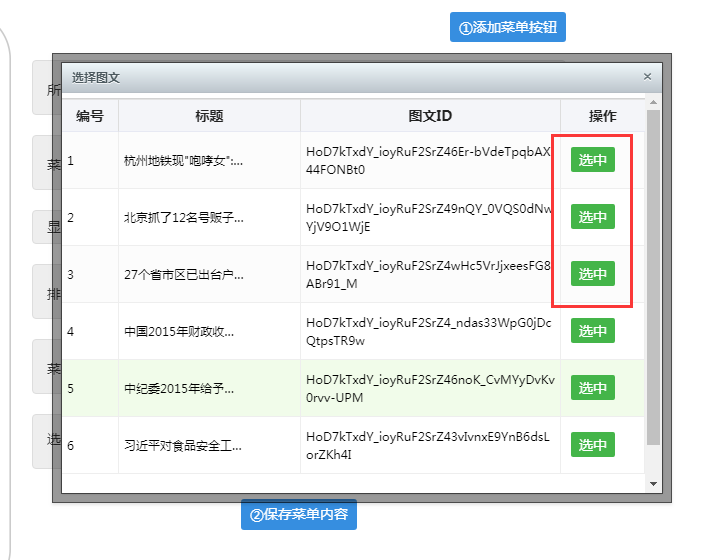Click the 图文ID column header
The width and height of the screenshot is (725, 560).
click(x=430, y=116)
